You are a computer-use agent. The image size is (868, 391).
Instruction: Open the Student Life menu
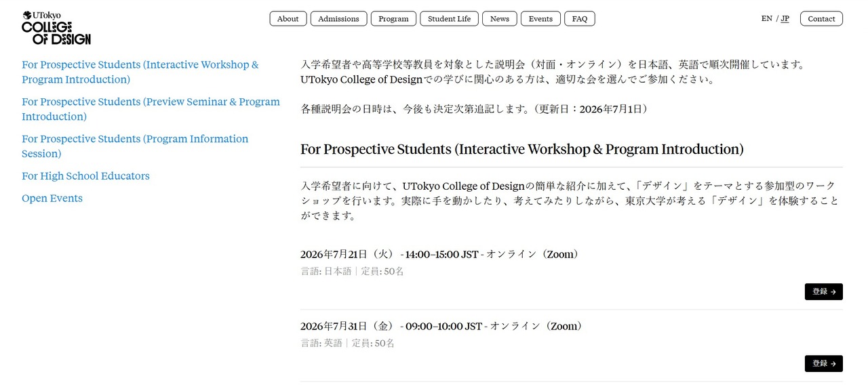click(449, 19)
